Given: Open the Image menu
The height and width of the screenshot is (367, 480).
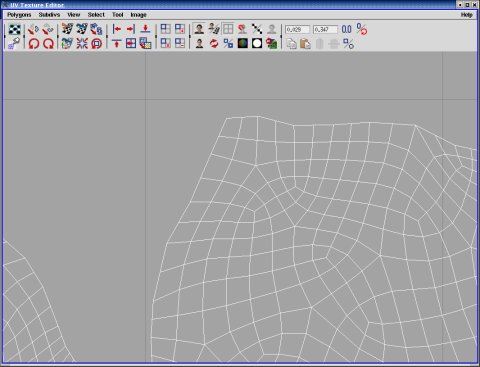Looking at the screenshot, I should pyautogui.click(x=138, y=15).
